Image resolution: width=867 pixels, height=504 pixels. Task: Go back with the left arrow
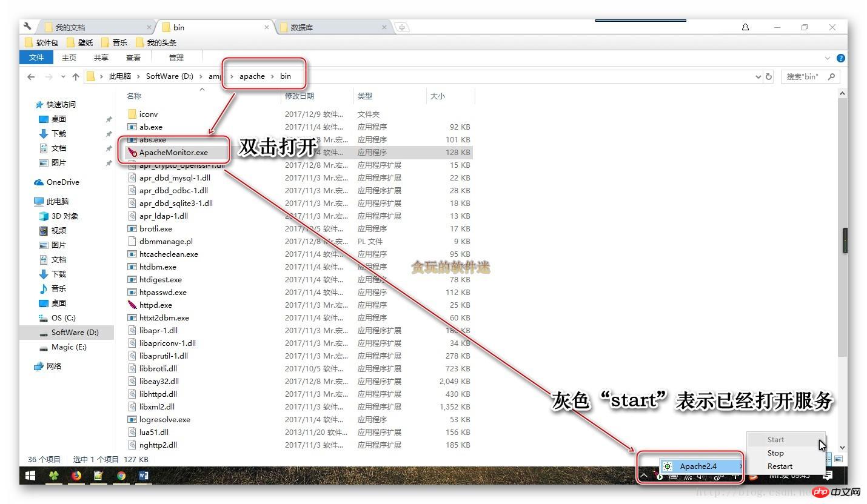(x=31, y=76)
